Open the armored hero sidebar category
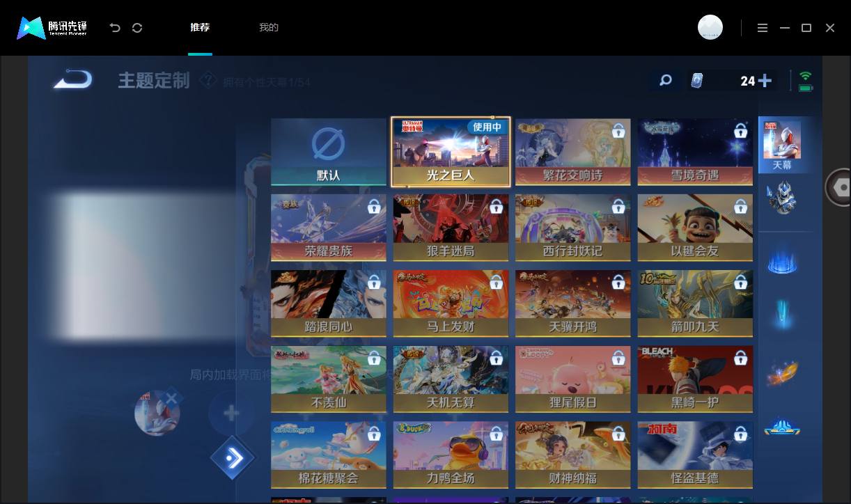This screenshot has height=504, width=851. pos(782,198)
